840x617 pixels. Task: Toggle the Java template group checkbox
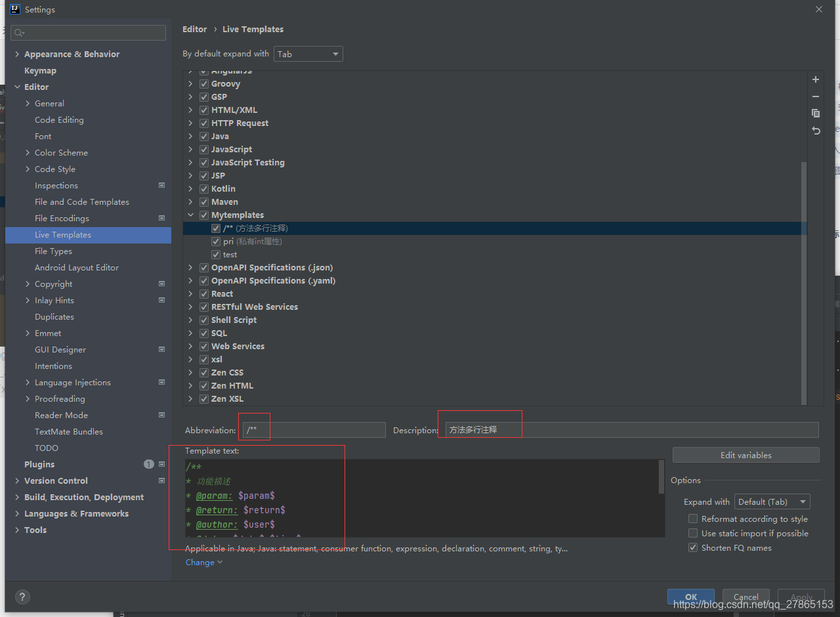coord(204,137)
